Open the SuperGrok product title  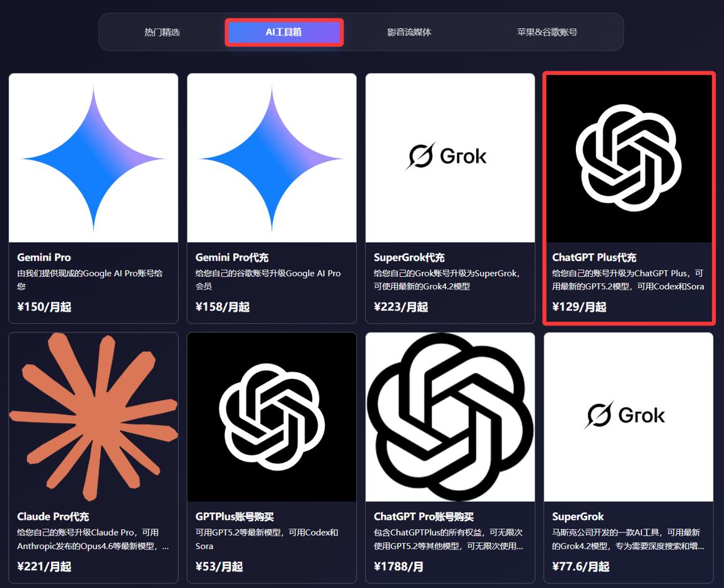pyautogui.click(x=578, y=517)
